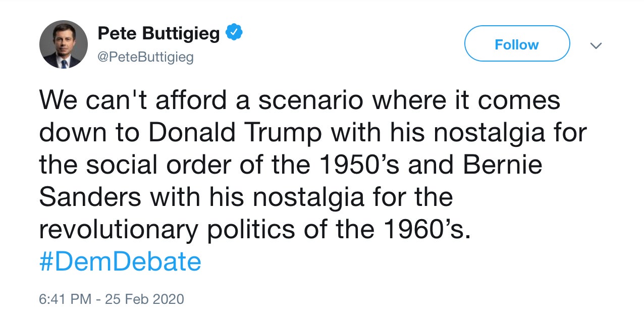Click the blue verified checkmark badge
Screen dimensions: 644x317
[234, 33]
